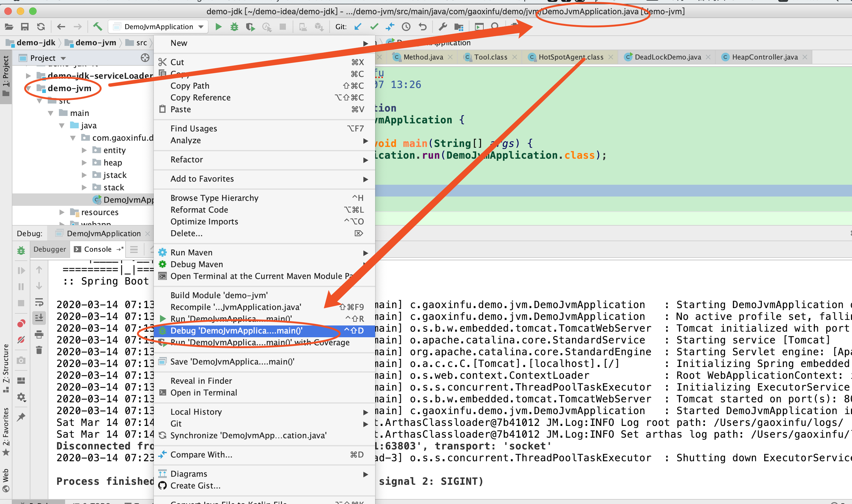Image resolution: width=852 pixels, height=504 pixels.
Task: Select the jstack package in project tree
Action: pos(115,175)
